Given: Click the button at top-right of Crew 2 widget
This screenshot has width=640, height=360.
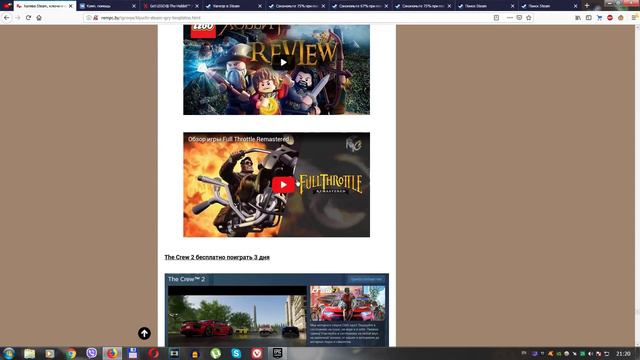Looking at the screenshot, I should click(366, 279).
